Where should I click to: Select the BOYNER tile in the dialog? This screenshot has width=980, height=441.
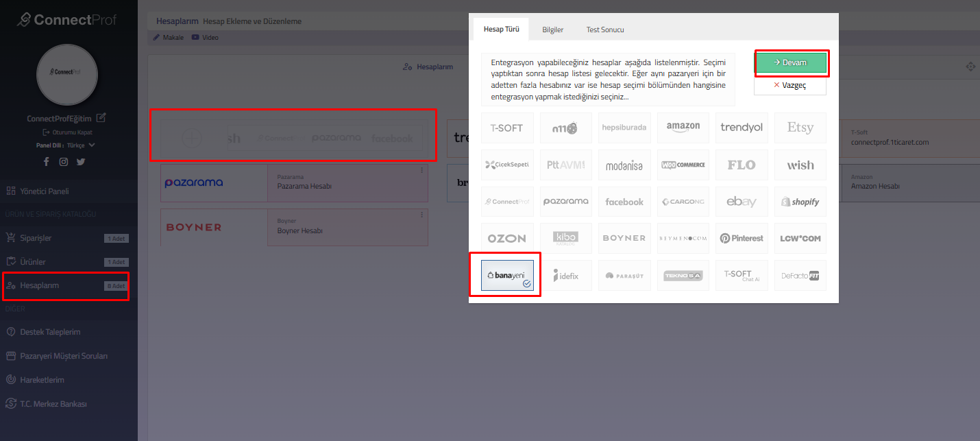click(x=624, y=238)
